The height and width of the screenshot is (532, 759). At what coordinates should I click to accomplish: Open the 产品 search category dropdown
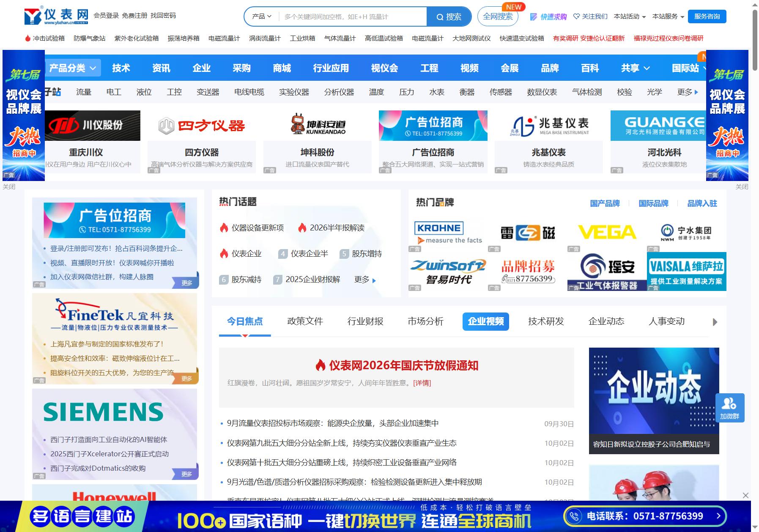coord(262,16)
